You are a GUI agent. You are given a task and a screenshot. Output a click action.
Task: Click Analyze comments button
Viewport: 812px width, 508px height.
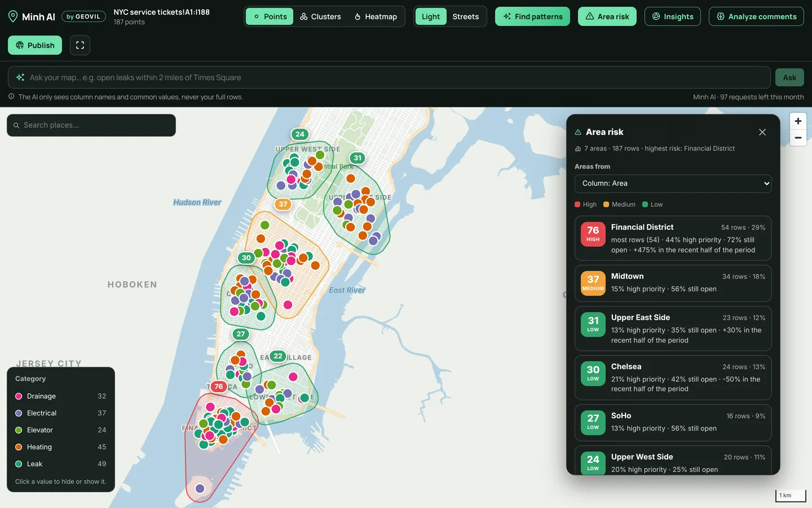click(x=756, y=16)
